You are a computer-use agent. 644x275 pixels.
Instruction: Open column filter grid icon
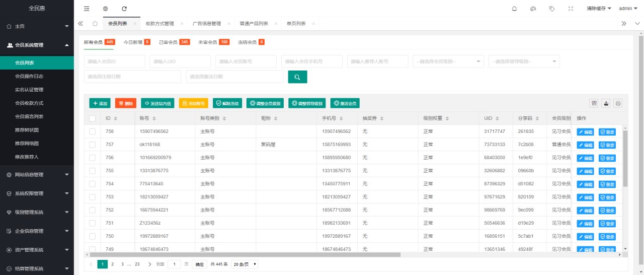point(594,103)
